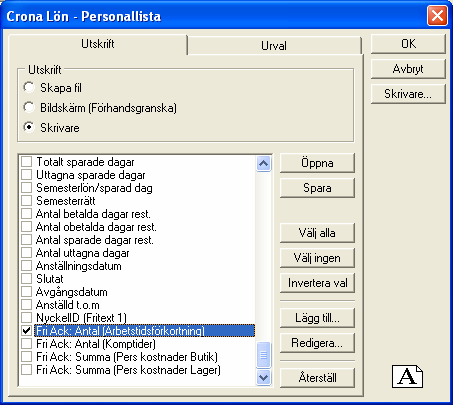Click the list scrollbar down arrow
Viewport: 453px width, 405px height.
click(x=264, y=377)
